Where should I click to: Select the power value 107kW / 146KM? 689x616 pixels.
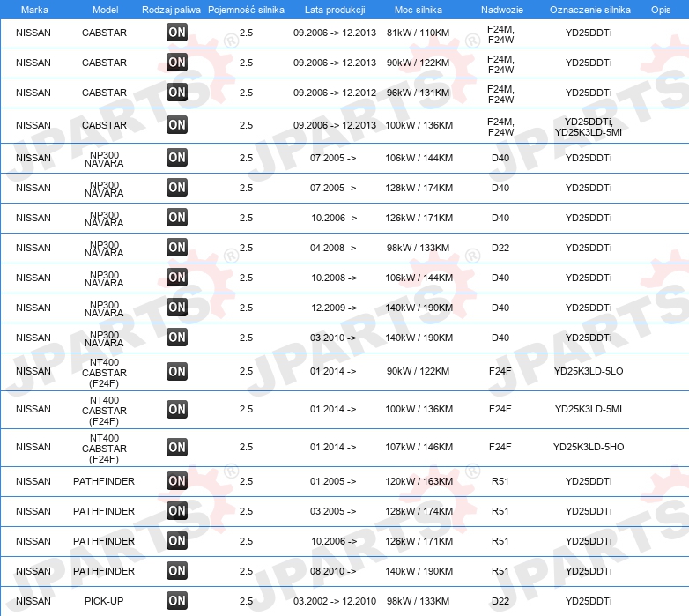pyautogui.click(x=419, y=447)
